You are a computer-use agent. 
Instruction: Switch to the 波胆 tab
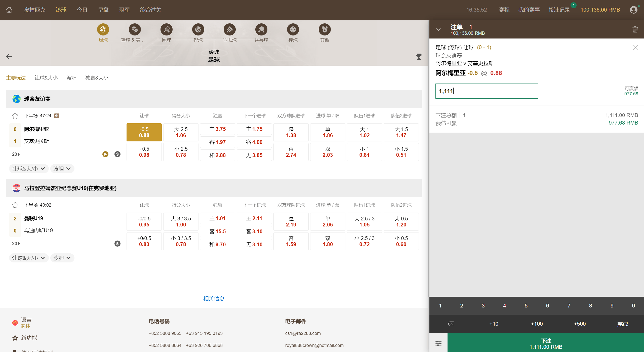[71, 78]
